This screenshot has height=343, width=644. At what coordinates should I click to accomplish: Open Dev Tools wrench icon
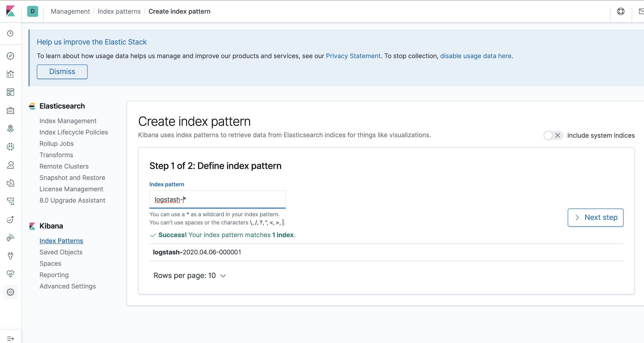(x=10, y=256)
